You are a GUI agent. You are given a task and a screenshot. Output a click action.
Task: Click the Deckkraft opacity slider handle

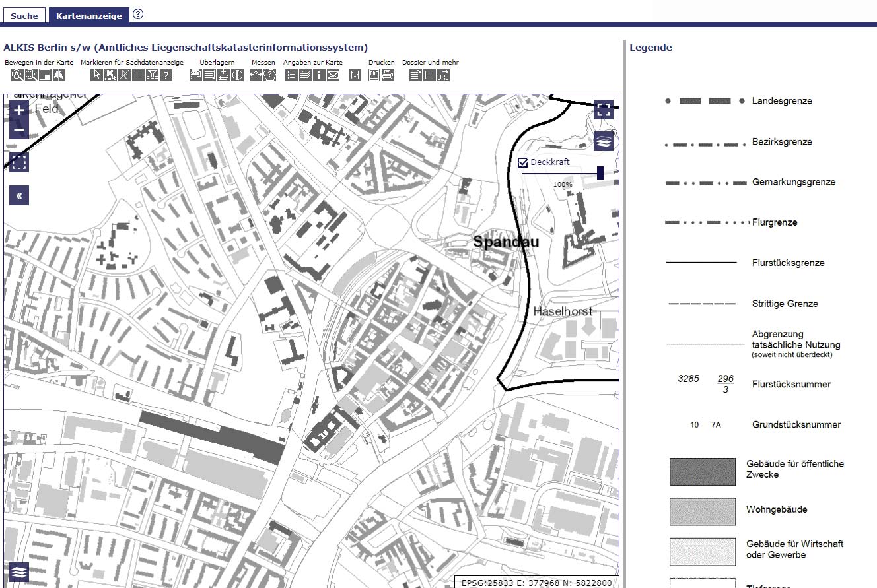[600, 173]
